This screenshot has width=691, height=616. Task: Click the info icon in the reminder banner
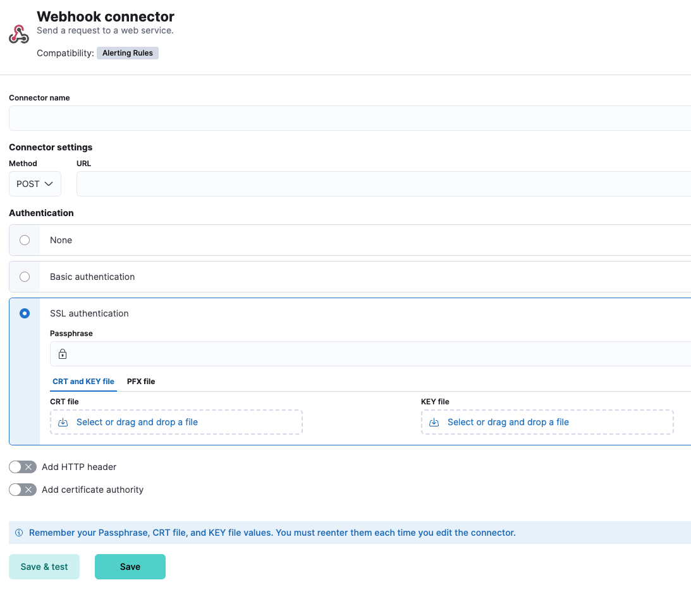18,533
